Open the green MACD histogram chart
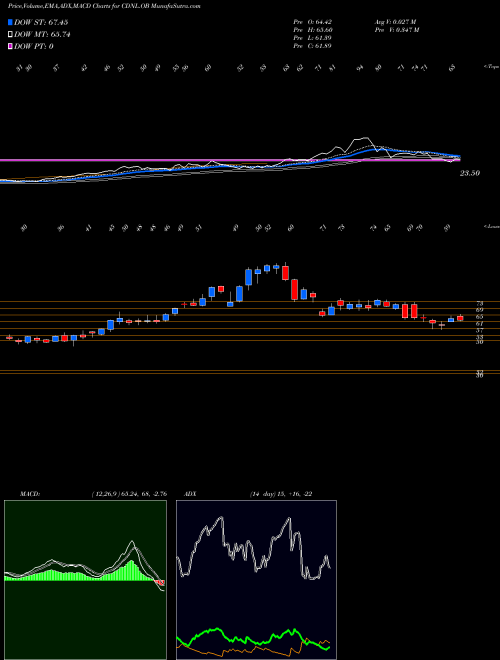The height and width of the screenshot is (660, 500). 85,580
